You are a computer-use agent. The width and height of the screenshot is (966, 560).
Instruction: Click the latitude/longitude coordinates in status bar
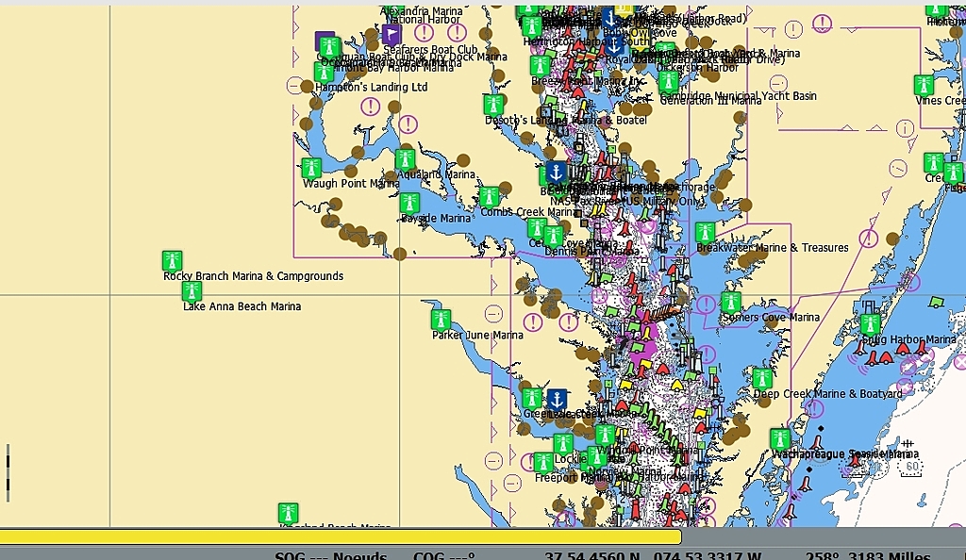click(653, 555)
